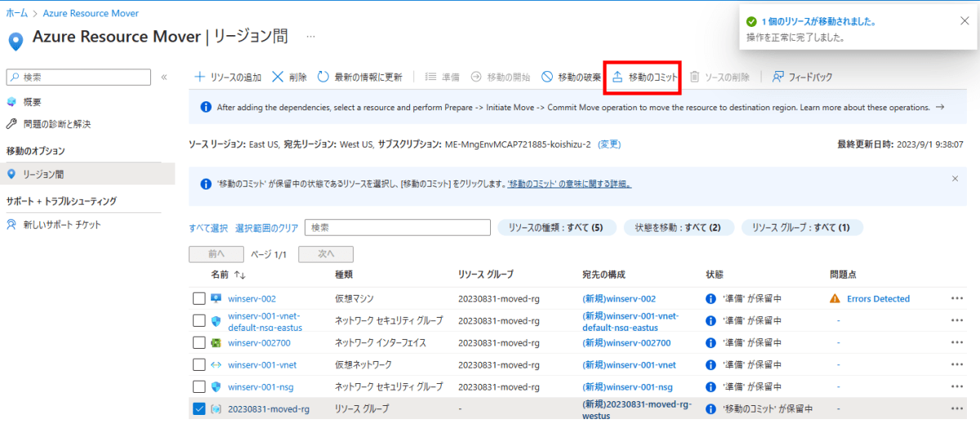Collapse the sidebar with the double-chevron icon
Screen dimensions: 980x437
point(164,77)
